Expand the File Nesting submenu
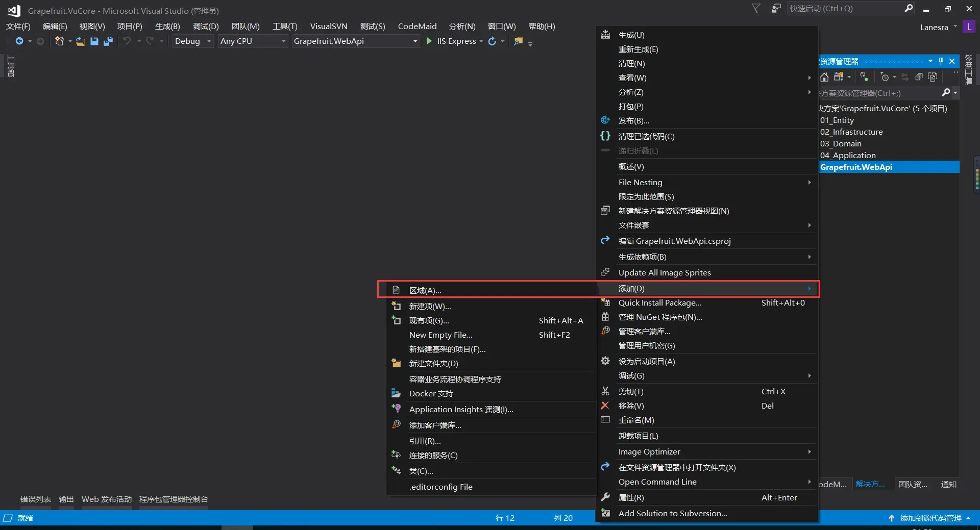The image size is (980, 530). [x=707, y=183]
